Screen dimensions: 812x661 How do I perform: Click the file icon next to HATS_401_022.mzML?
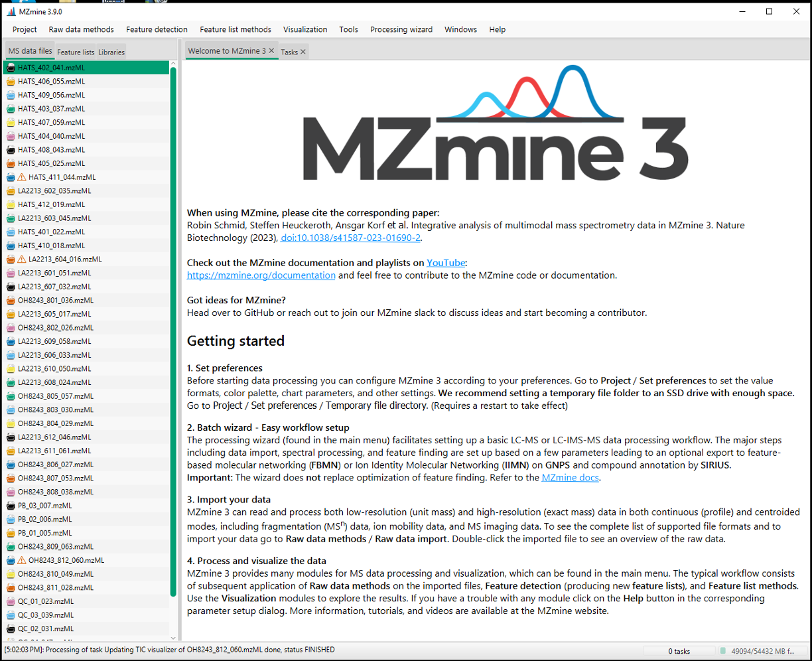11,232
